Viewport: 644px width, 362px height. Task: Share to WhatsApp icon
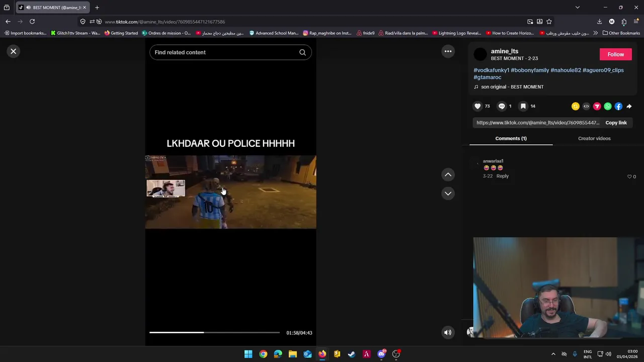[x=608, y=106]
